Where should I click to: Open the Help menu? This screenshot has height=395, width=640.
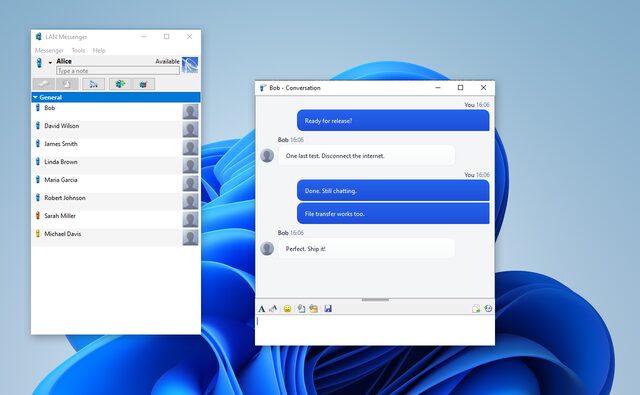click(99, 50)
